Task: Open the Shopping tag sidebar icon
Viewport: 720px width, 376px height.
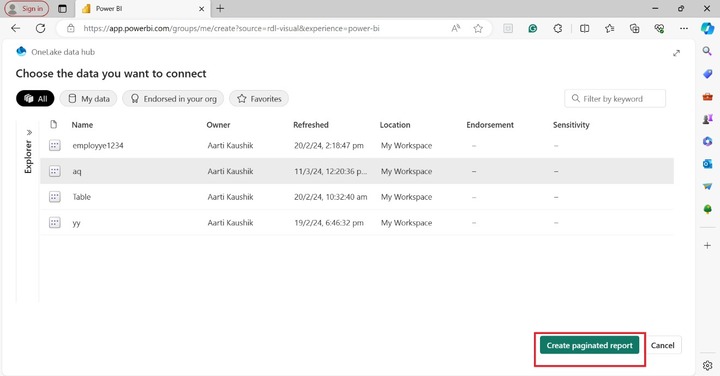Action: pyautogui.click(x=707, y=74)
